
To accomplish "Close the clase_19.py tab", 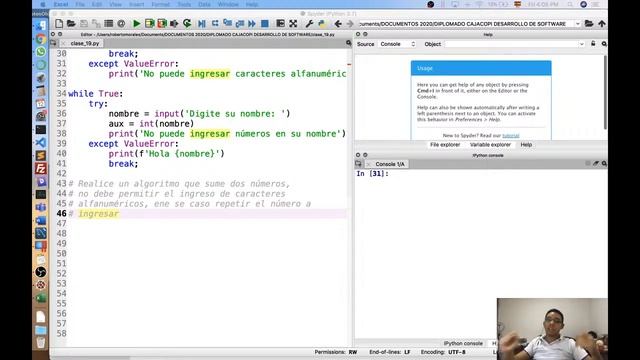I will pyautogui.click(x=63, y=43).
